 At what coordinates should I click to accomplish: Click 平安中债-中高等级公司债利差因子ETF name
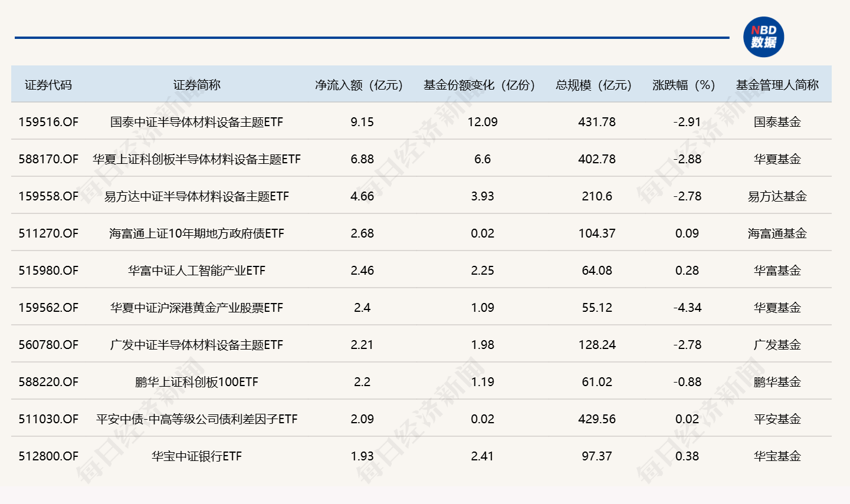(x=196, y=419)
